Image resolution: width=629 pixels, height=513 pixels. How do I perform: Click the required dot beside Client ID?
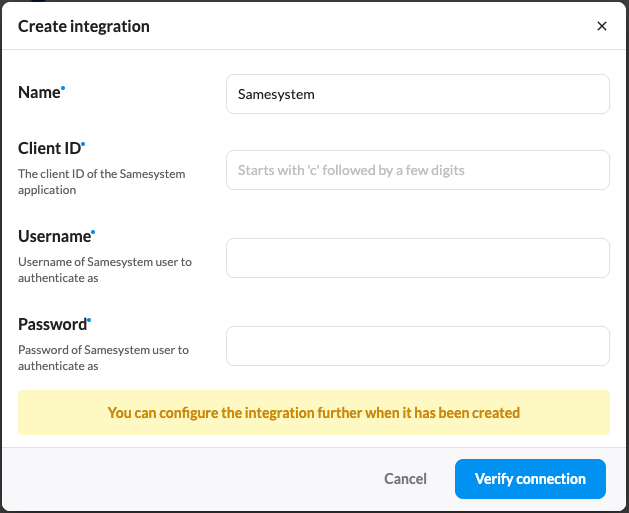[83, 144]
